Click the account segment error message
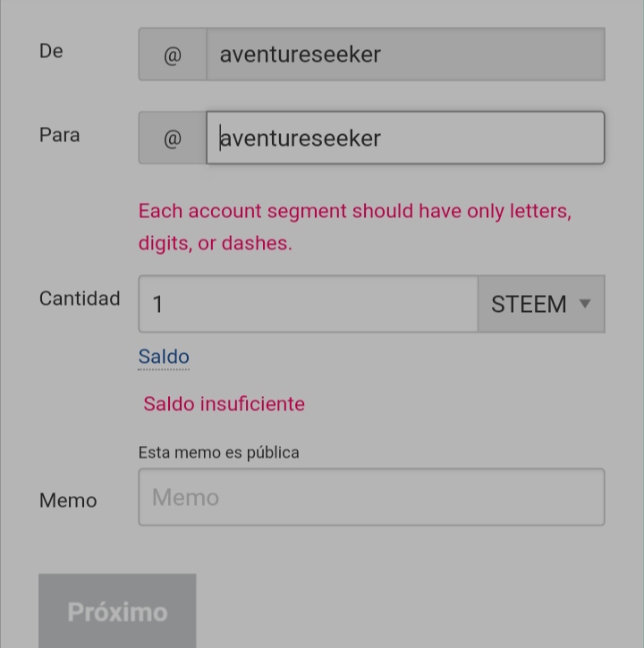 pyautogui.click(x=355, y=227)
